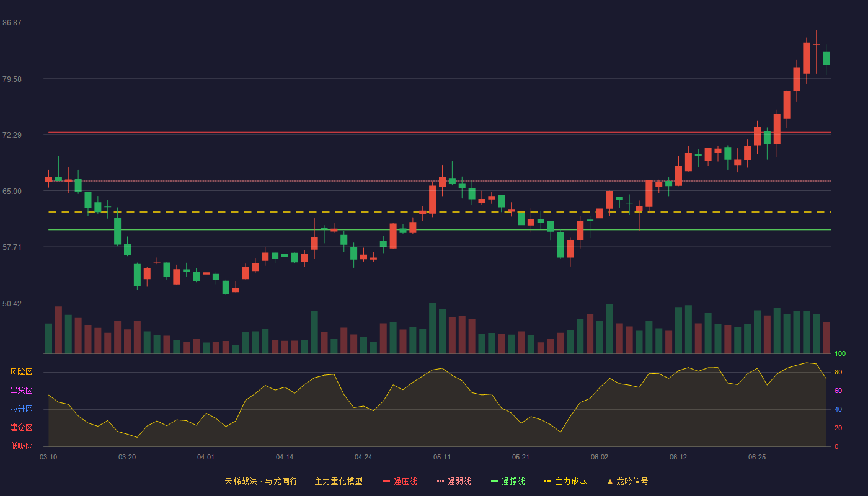This screenshot has width=868, height=496.
Task: Click the 建仓区 zone label
Action: [x=21, y=428]
